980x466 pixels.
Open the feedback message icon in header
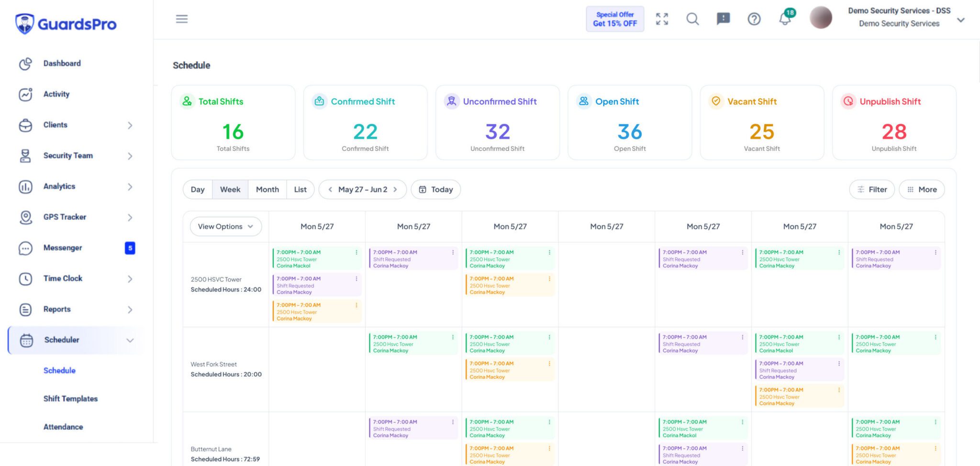click(723, 19)
